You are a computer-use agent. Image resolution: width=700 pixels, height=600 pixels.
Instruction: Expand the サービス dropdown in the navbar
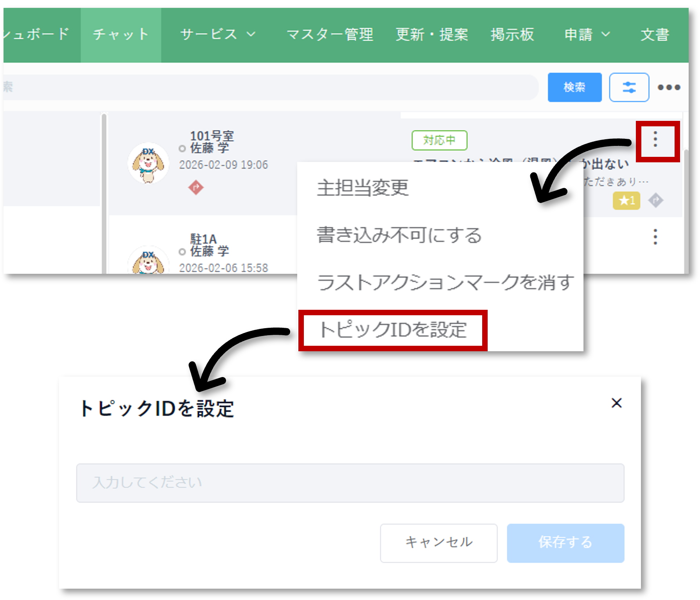pyautogui.click(x=217, y=34)
